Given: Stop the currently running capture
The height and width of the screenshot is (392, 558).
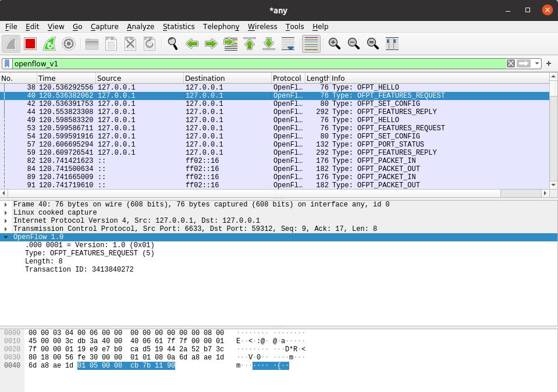Looking at the screenshot, I should coord(29,44).
